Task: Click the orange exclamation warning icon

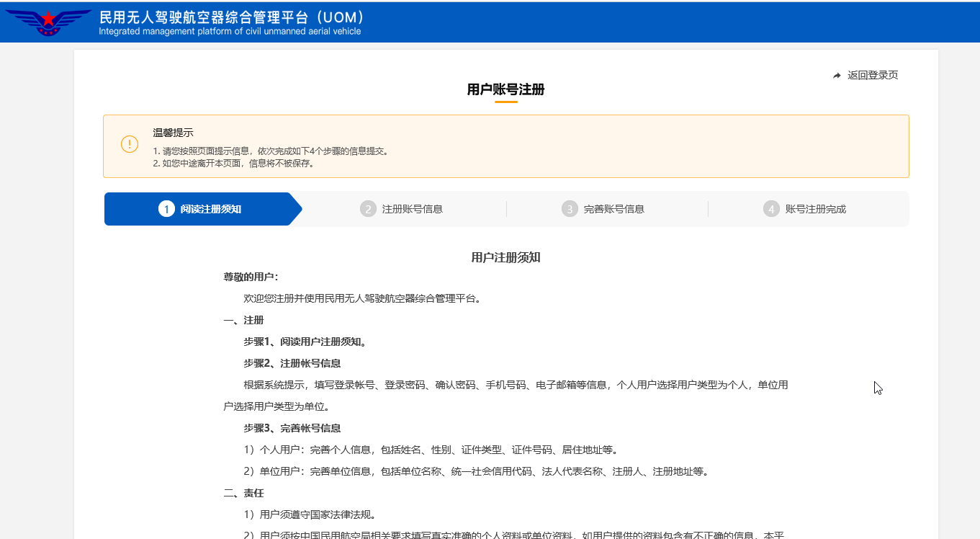Action: (130, 144)
